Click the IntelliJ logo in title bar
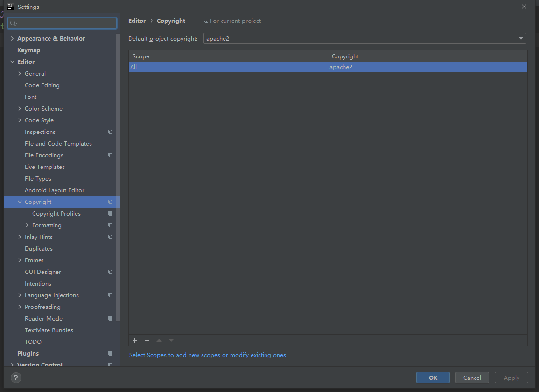539x392 pixels. click(11, 7)
